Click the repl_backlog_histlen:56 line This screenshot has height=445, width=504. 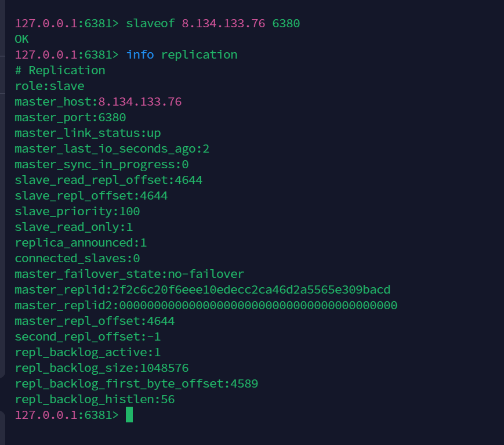click(x=95, y=399)
